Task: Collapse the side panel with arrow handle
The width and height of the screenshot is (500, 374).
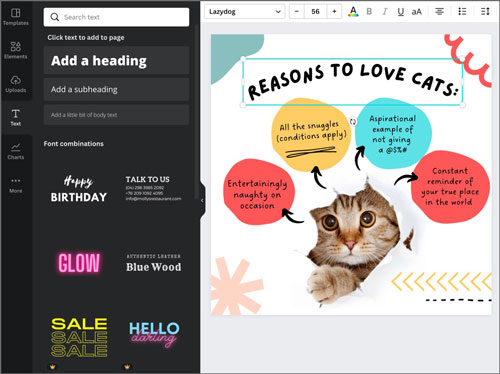Action: (202, 200)
